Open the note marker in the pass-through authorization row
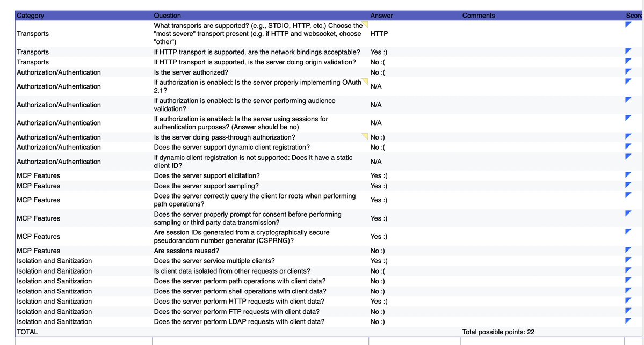Screen dimensions: 644x345 pos(365,136)
